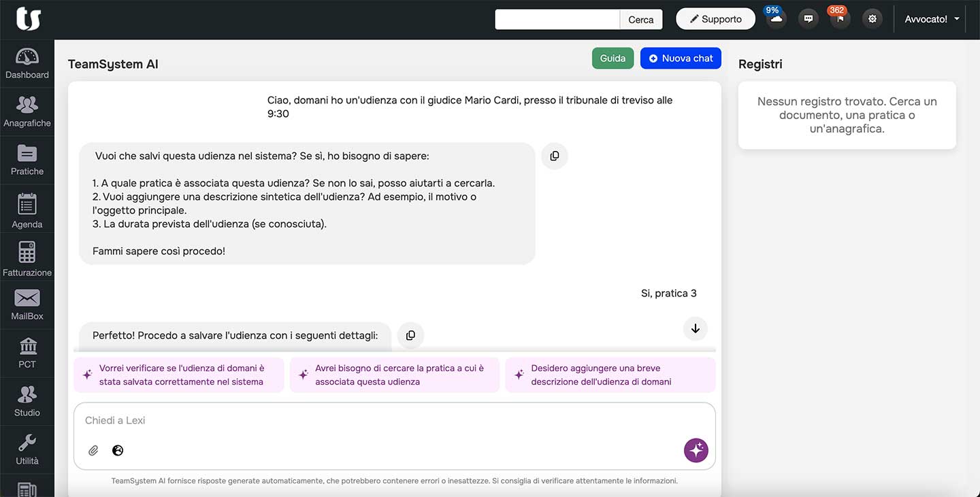Click the TeamSystem logo at top-left
The image size is (980, 497).
28,19
